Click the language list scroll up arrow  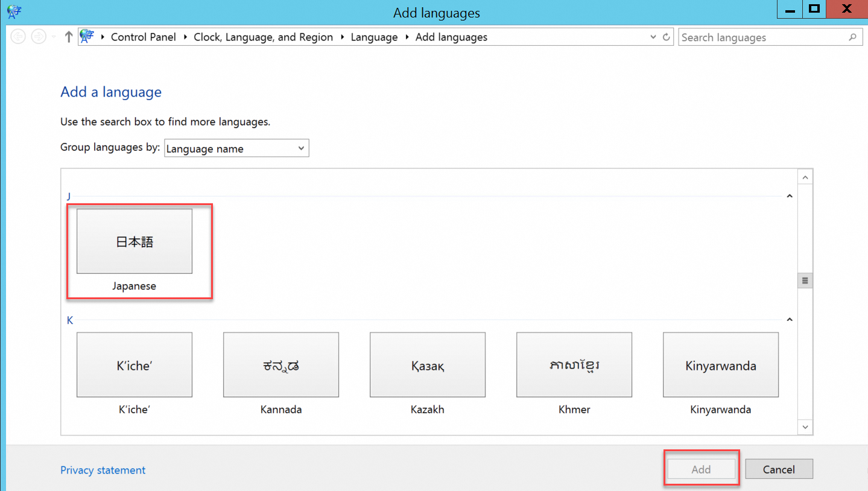coord(805,177)
